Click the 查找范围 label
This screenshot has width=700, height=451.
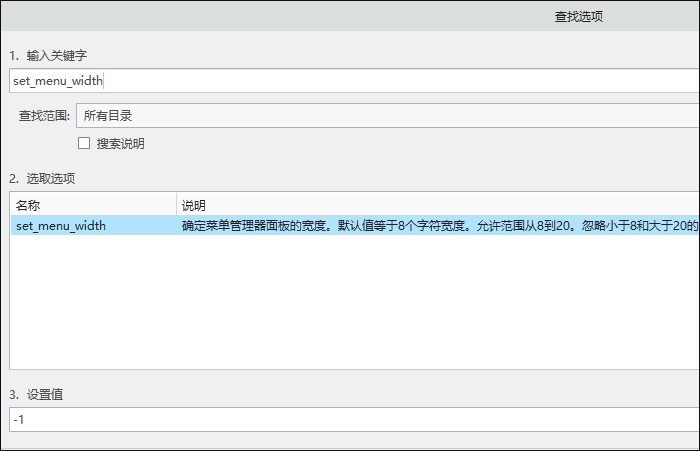click(44, 116)
